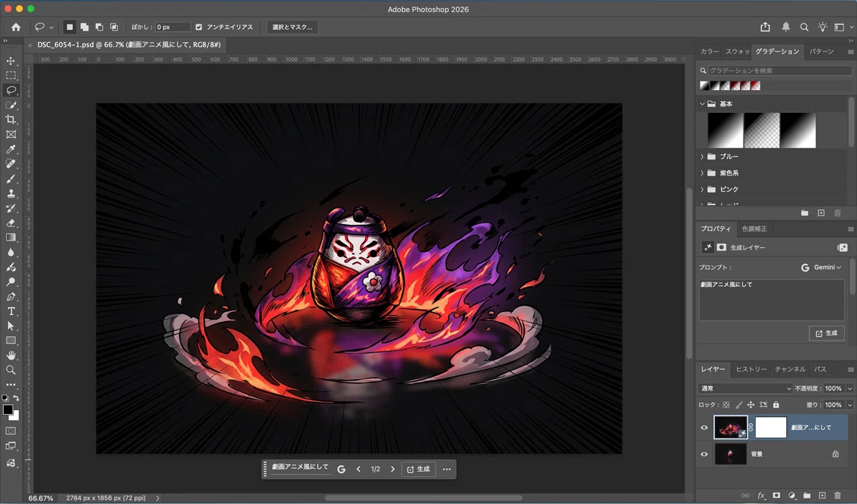Toggle lock transparent pixels
Screen dimensions: 857x504
pos(726,405)
